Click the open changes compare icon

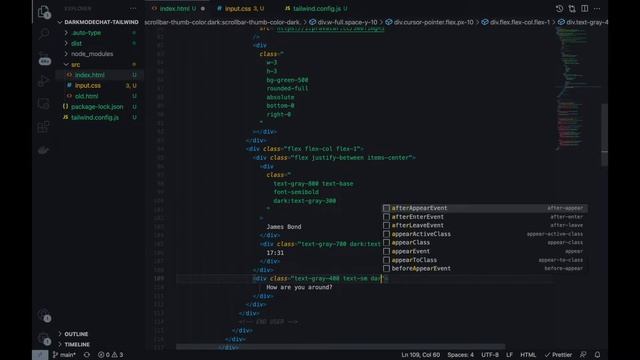coord(572,9)
